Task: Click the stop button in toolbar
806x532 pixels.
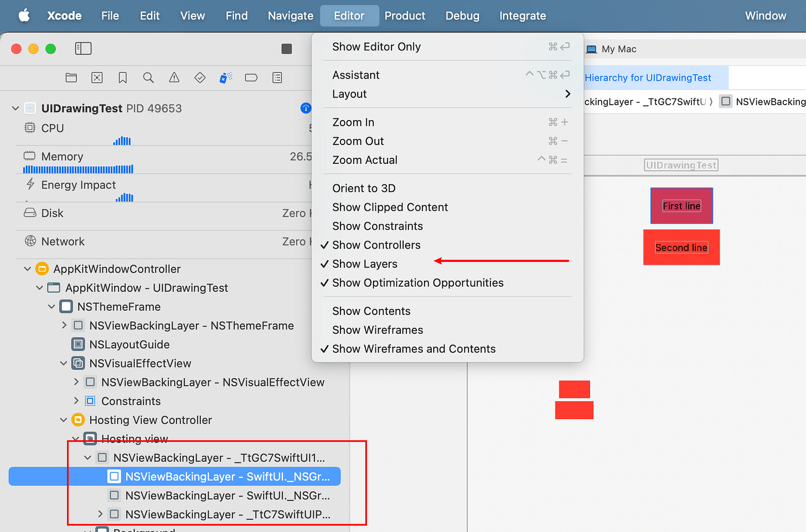Action: tap(286, 49)
